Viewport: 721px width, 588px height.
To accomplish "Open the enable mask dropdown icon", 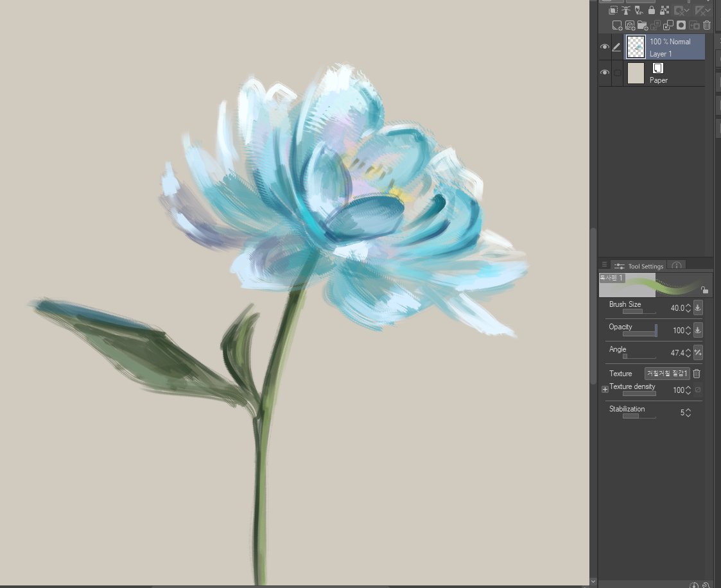I will click(x=681, y=10).
